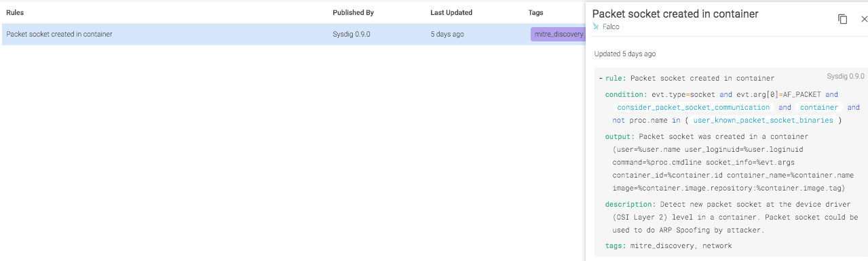
Task: Click the 'Updated 5 days ago' text
Action: click(625, 54)
